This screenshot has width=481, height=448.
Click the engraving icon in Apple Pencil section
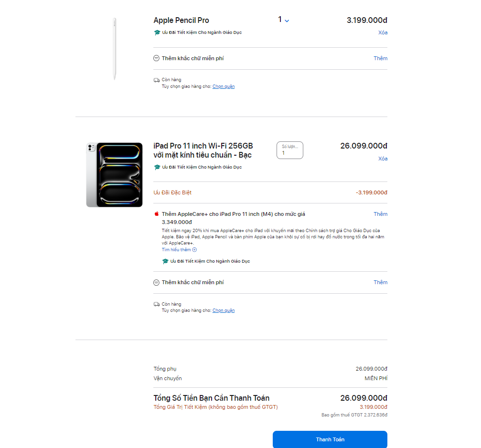(x=157, y=58)
